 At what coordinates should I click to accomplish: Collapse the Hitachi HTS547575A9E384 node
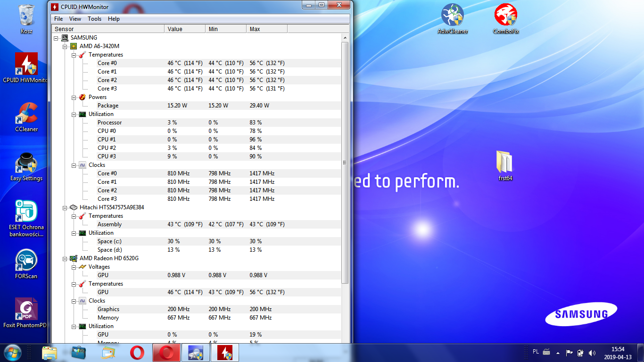pos(65,207)
